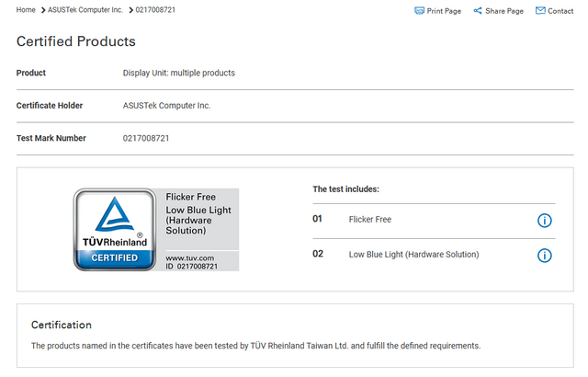Viewport: 588px width, 377px height.
Task: Click the www.tuv.com ID label on test mark
Action: point(191,262)
